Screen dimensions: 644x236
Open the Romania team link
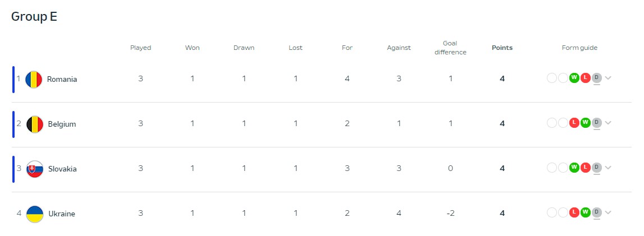[x=62, y=79]
